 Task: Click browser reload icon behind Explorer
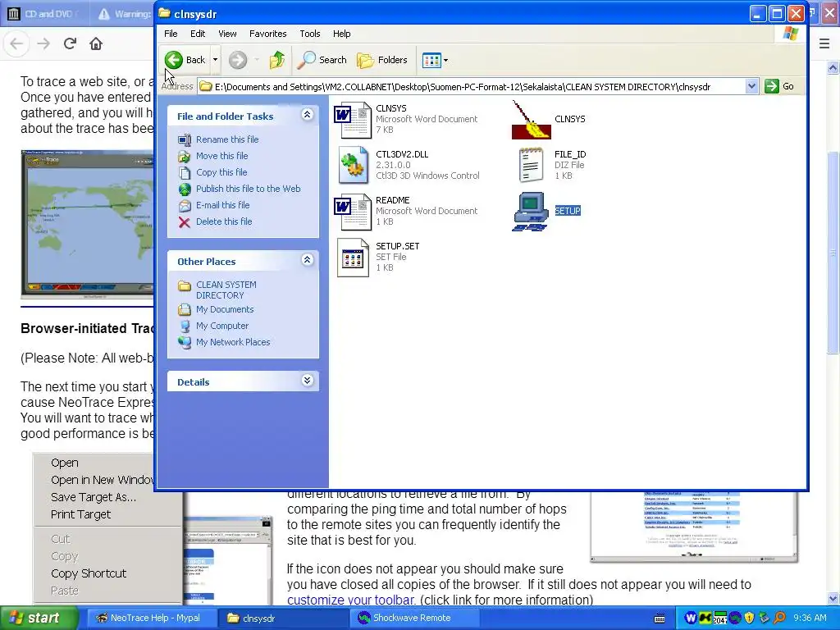coord(70,43)
